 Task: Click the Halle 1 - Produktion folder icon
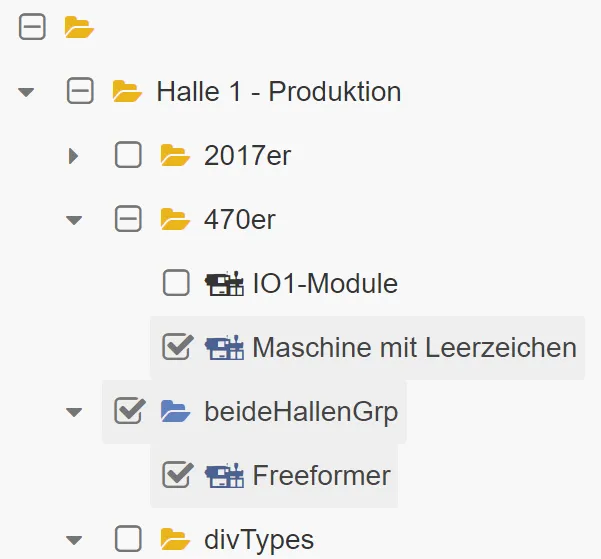(x=127, y=92)
